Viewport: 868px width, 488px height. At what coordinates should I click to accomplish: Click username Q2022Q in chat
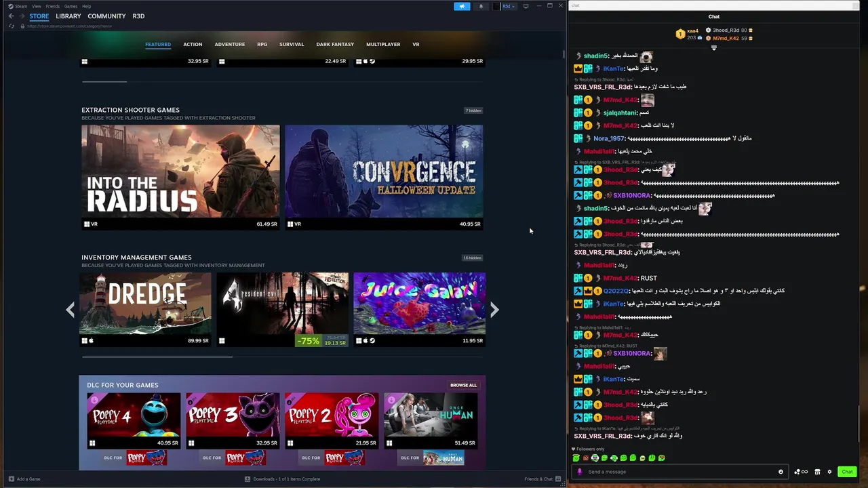616,291
